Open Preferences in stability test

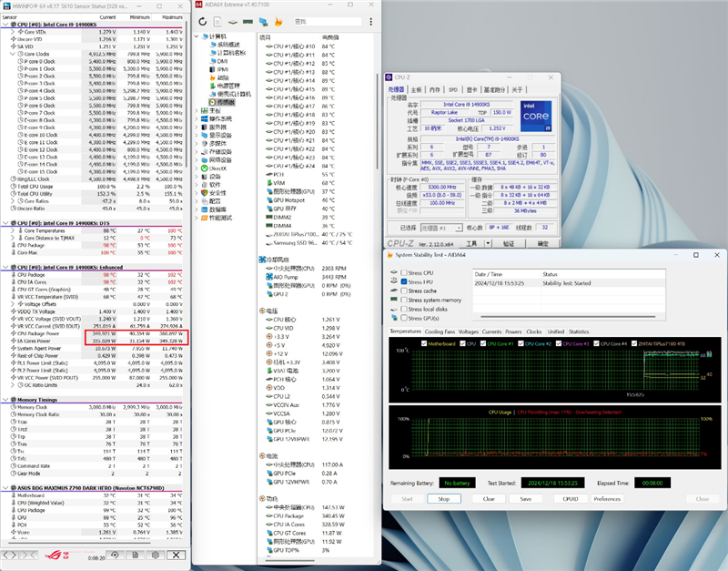pos(607,498)
